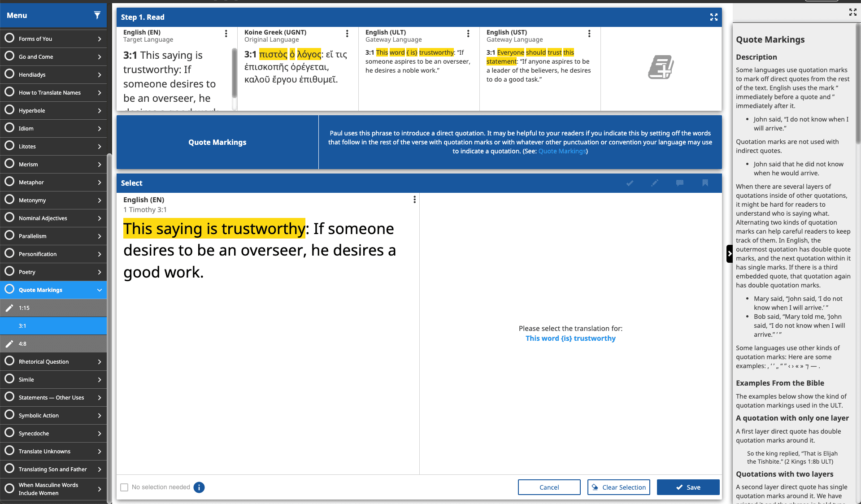Enable the No selection needed checkbox
Screen dimensions: 861x504
(x=124, y=487)
